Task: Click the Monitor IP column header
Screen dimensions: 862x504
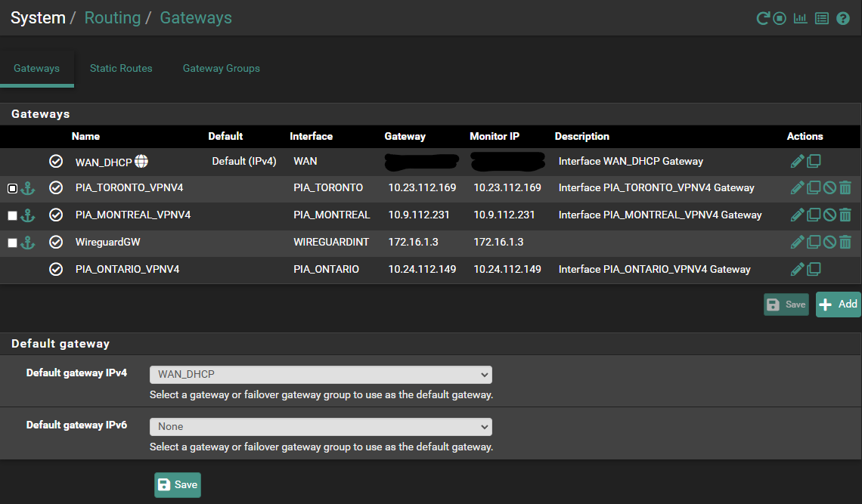Action: [495, 136]
